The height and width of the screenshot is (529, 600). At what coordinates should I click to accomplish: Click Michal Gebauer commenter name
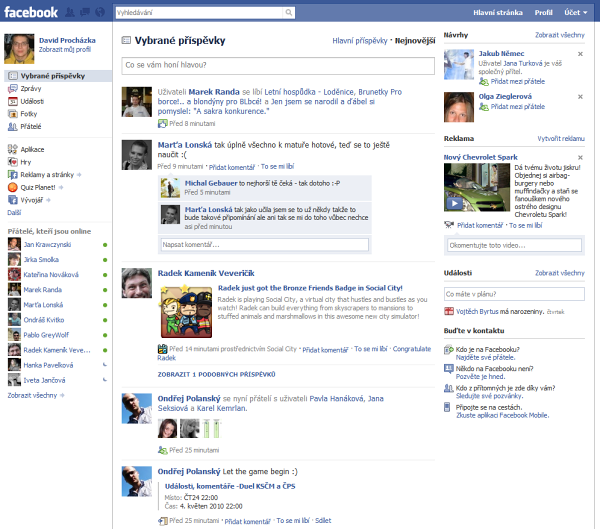[211, 183]
